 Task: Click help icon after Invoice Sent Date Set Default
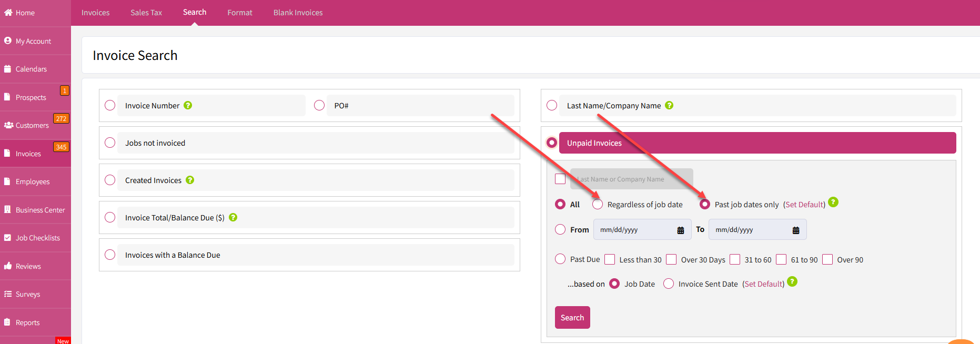click(x=792, y=281)
